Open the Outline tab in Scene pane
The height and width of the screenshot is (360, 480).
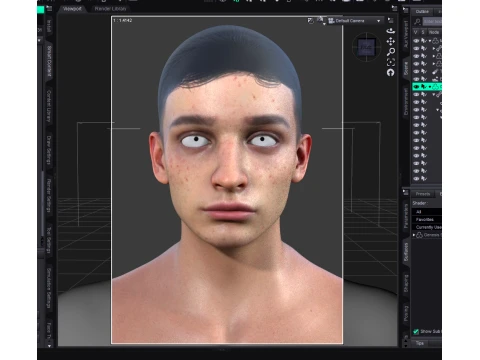coord(422,12)
